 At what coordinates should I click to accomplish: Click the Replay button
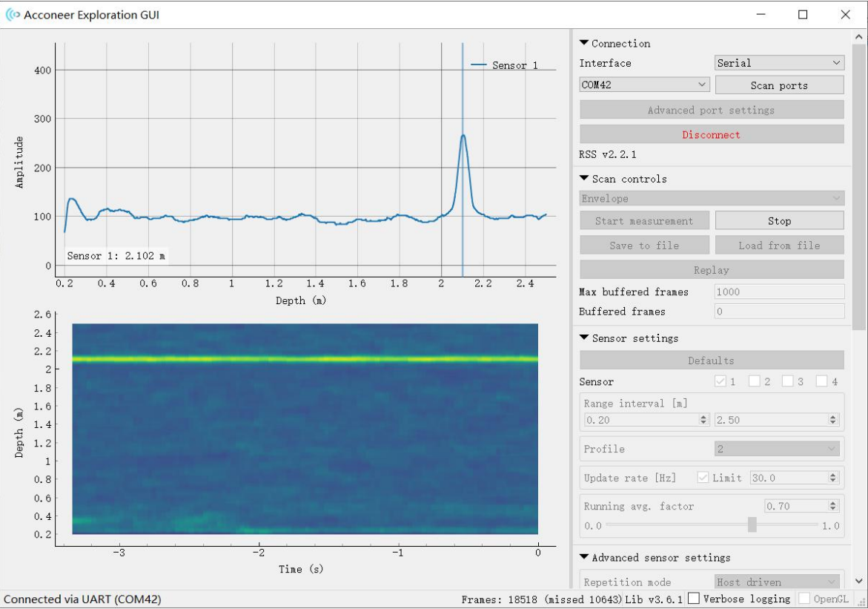[x=712, y=270]
